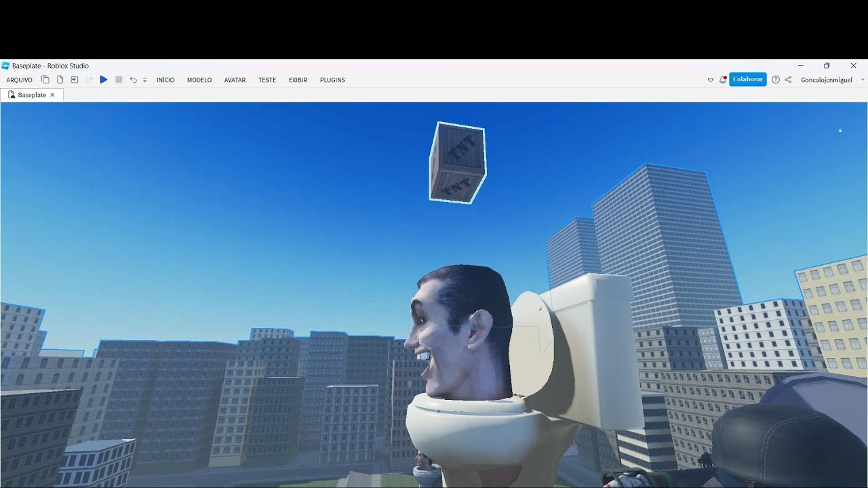The image size is (868, 488).
Task: Click the copy/duplicate icon beside ARQUIVO
Action: tap(45, 80)
